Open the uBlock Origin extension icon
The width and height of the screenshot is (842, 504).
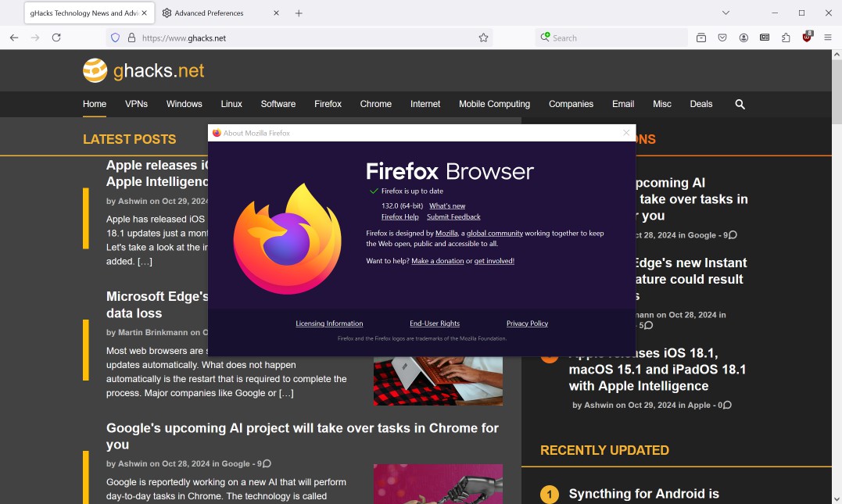tap(807, 37)
